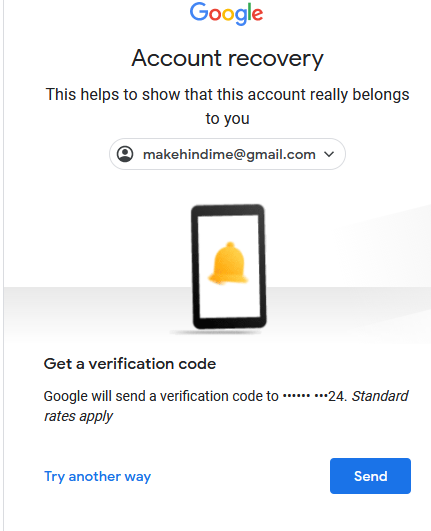Click the italic Standard rates apply text

(226, 406)
